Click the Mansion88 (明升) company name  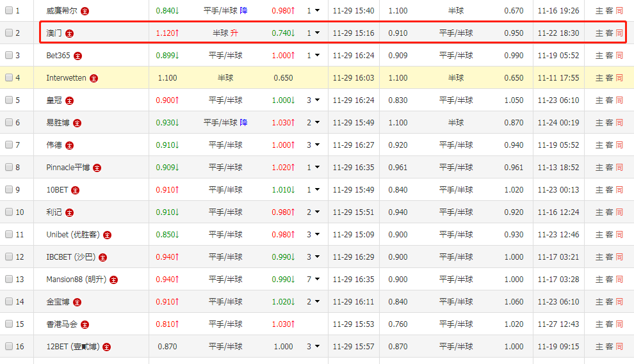pyautogui.click(x=76, y=280)
